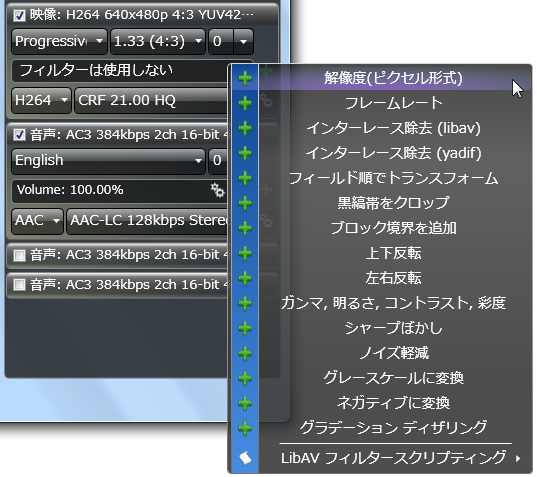537x477 pixels.
Task: Select インターレース除去 (yadif) from the filter menu
Action: (x=394, y=153)
